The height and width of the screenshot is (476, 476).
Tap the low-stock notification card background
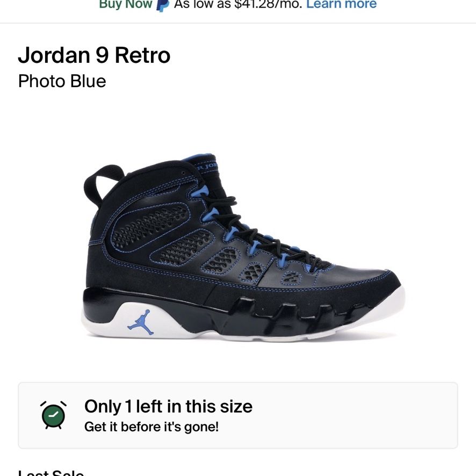click(238, 415)
